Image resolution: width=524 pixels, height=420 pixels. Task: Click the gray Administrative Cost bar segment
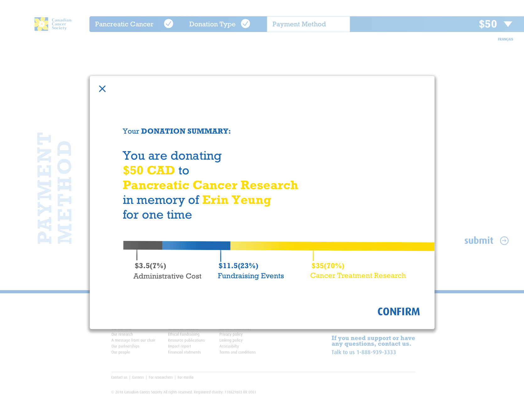143,245
